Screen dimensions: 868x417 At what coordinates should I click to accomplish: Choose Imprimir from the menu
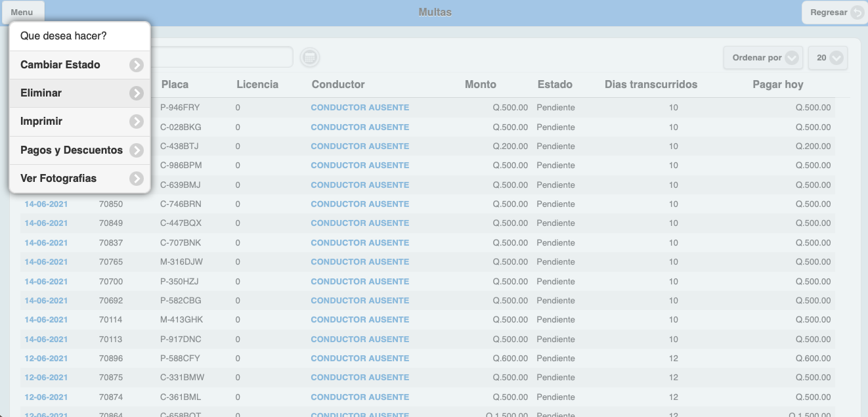pyautogui.click(x=41, y=121)
